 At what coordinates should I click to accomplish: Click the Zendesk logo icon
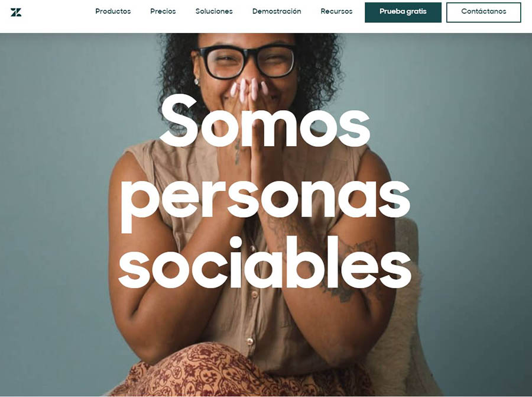coord(16,12)
